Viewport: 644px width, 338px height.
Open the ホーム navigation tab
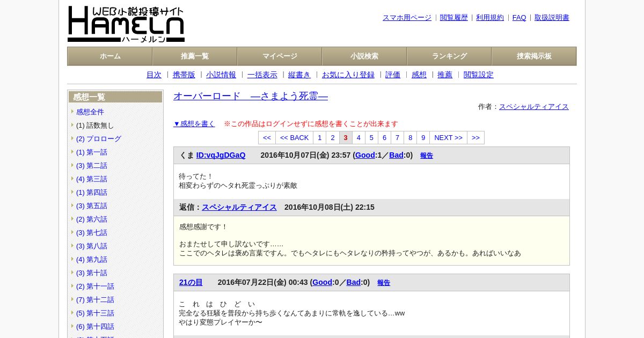tap(110, 56)
